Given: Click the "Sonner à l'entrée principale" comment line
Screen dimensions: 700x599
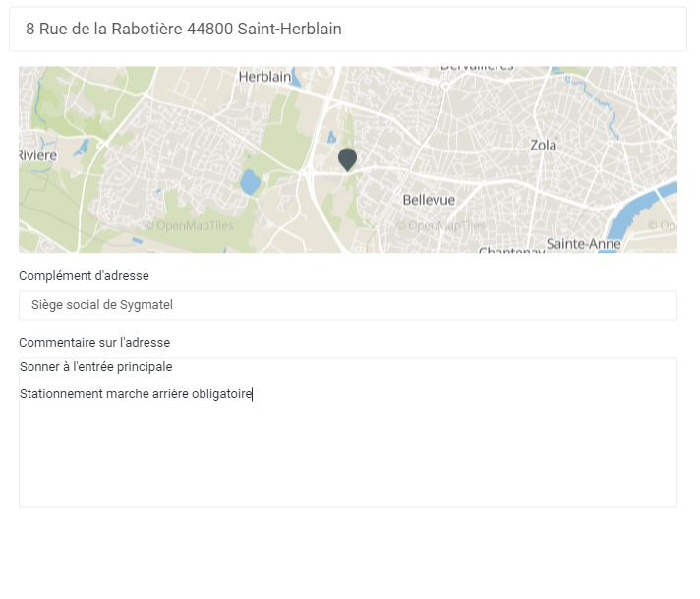Looking at the screenshot, I should 96,367.
